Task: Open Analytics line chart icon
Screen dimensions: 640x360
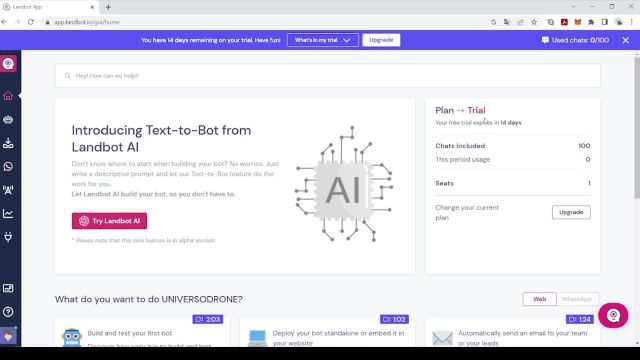Action: coord(8,213)
